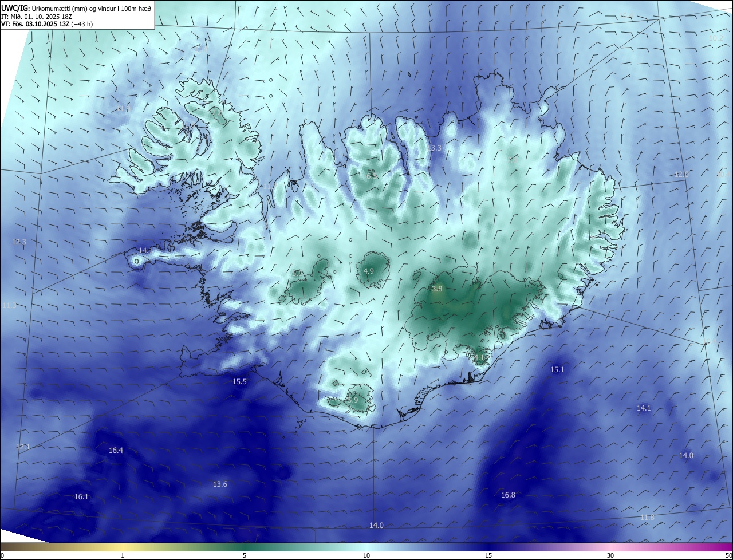Select the 11.8 value label
The height and width of the screenshot is (560, 733).
click(x=647, y=518)
